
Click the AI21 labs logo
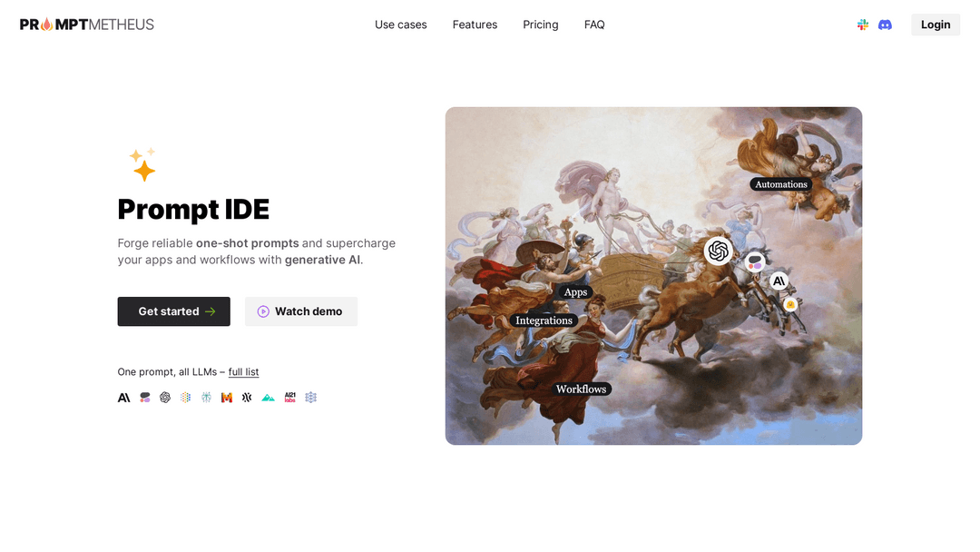(290, 398)
